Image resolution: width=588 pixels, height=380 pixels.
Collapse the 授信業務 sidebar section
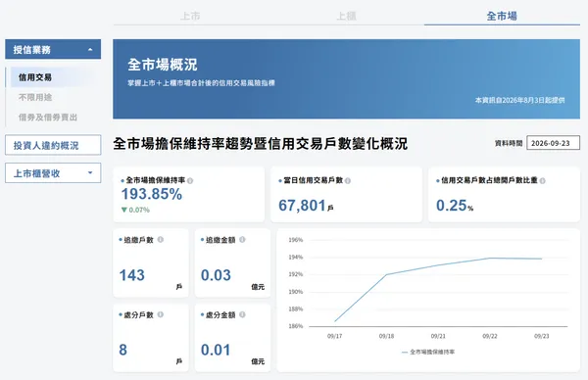tap(53, 49)
